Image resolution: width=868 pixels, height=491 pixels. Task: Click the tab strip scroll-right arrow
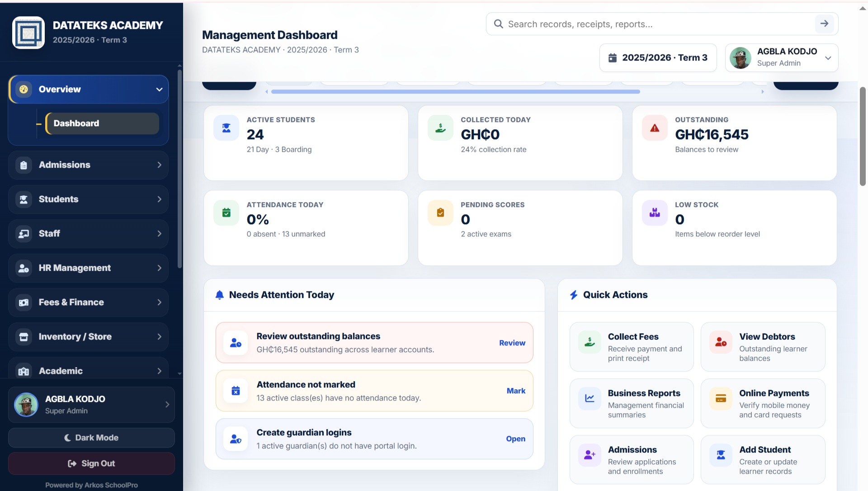(763, 92)
